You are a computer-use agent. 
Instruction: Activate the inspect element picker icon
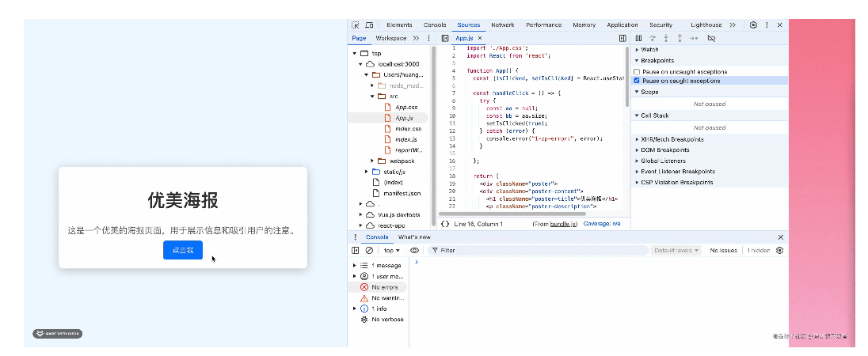[356, 25]
